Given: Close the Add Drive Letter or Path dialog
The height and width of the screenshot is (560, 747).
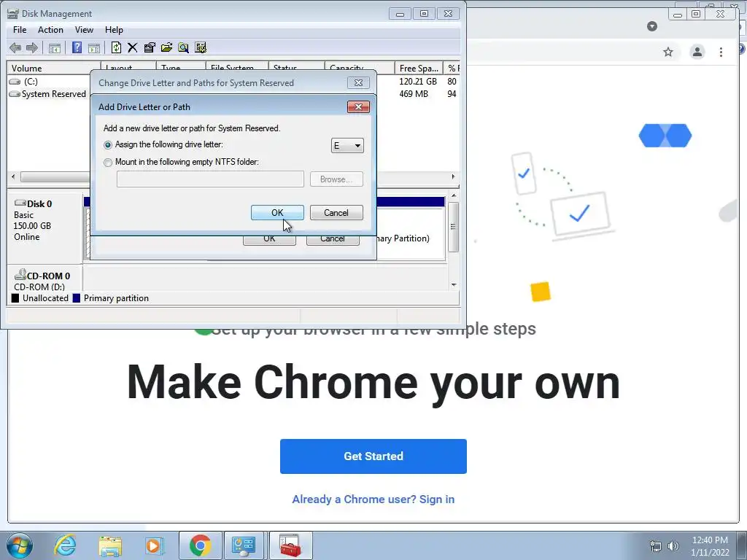Looking at the screenshot, I should click(358, 106).
